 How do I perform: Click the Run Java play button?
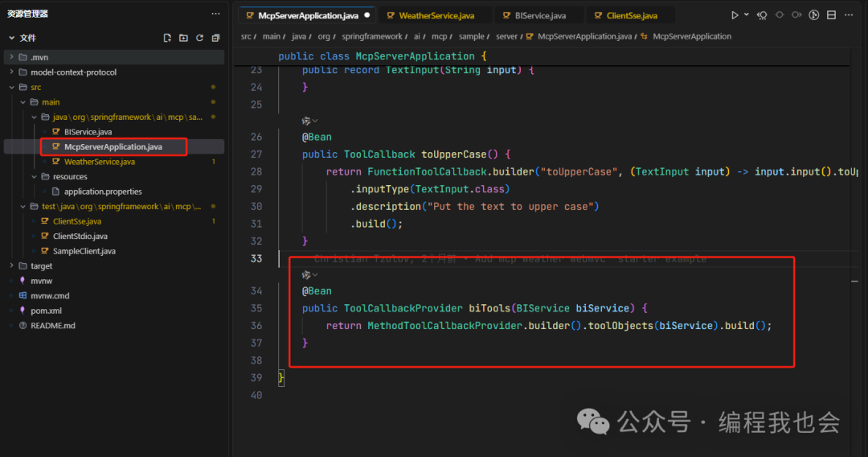click(x=734, y=15)
